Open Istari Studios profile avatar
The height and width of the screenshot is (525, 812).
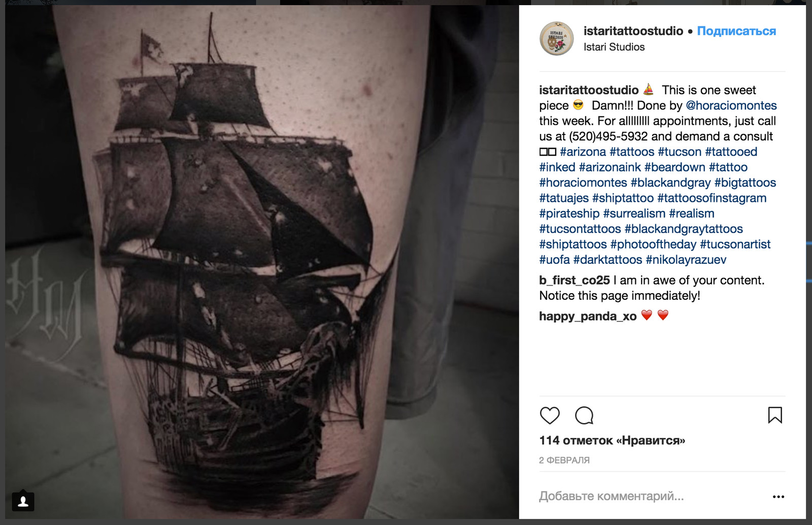tap(557, 39)
